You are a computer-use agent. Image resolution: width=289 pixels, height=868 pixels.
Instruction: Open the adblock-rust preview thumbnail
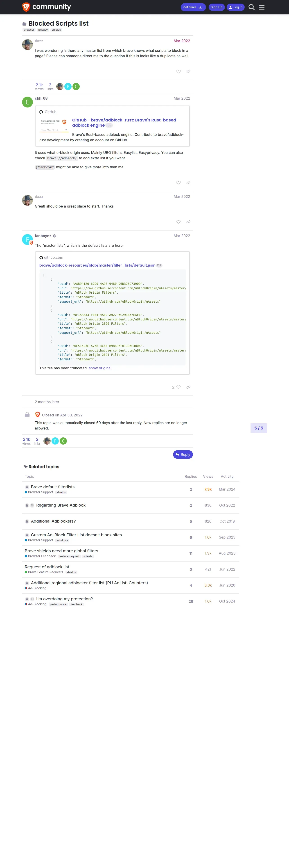click(54, 125)
